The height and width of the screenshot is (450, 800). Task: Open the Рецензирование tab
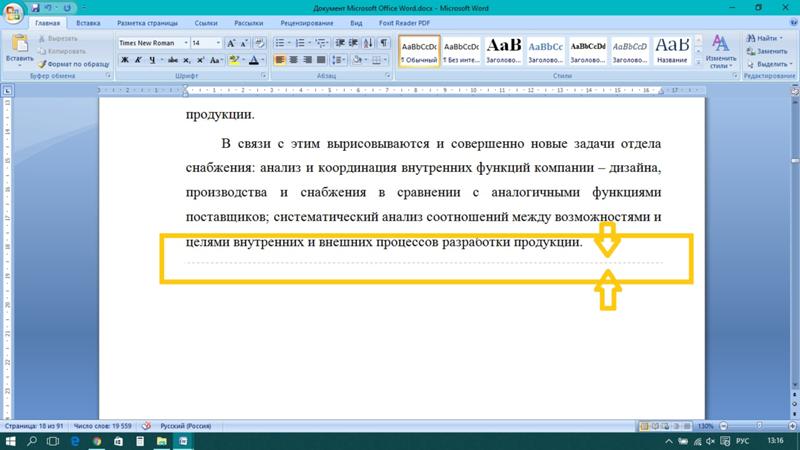click(x=307, y=23)
